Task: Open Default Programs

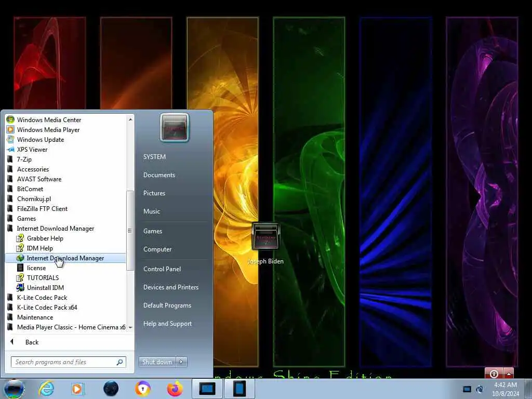Action: tap(167, 305)
